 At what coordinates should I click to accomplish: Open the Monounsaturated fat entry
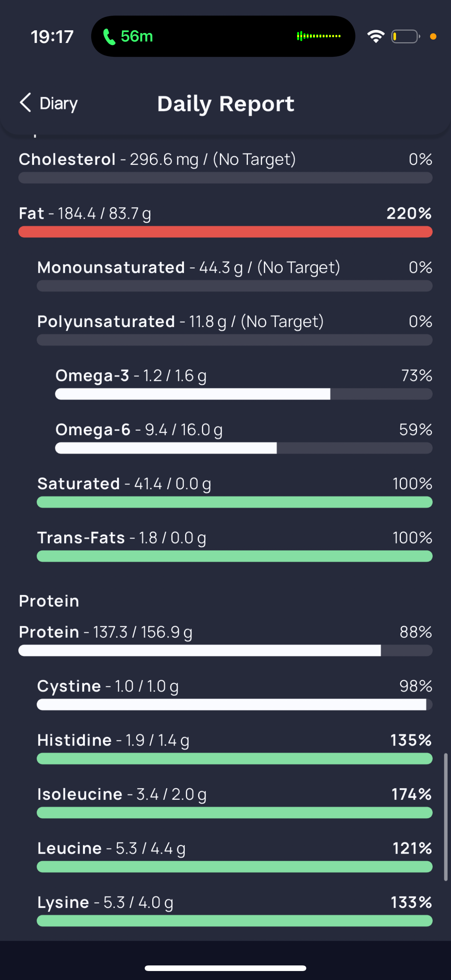click(234, 275)
